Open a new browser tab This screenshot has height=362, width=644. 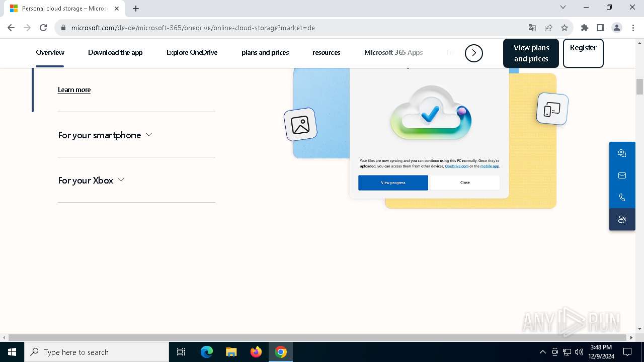(136, 9)
